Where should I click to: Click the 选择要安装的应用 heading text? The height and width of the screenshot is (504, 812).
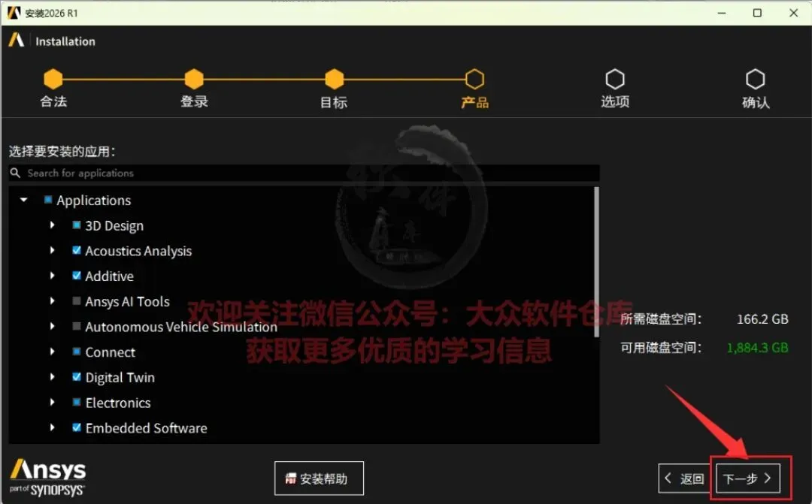click(x=62, y=151)
